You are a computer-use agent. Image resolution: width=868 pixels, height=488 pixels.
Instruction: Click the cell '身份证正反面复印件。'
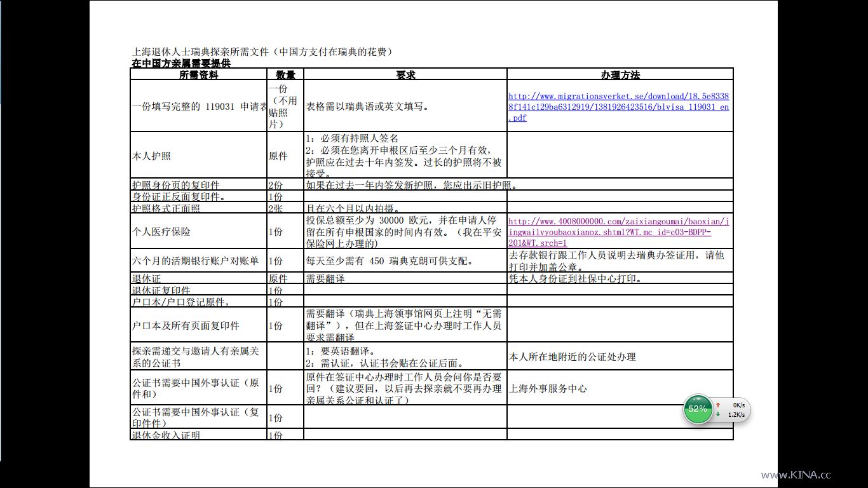[198, 196]
